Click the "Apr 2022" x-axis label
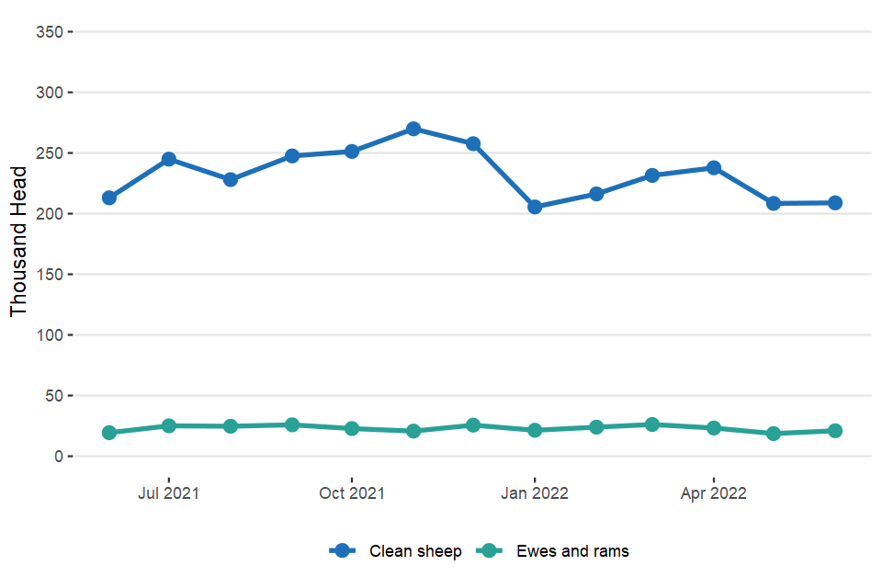This screenshot has width=882, height=588. click(714, 493)
